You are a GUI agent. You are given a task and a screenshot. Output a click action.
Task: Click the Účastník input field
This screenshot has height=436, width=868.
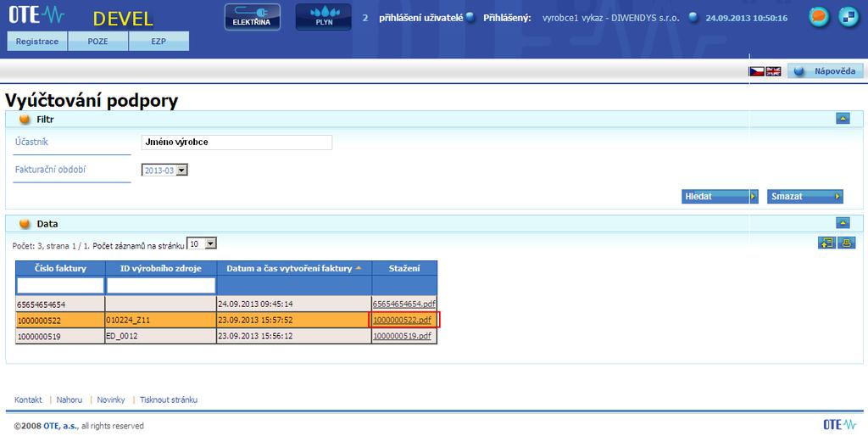click(x=237, y=143)
